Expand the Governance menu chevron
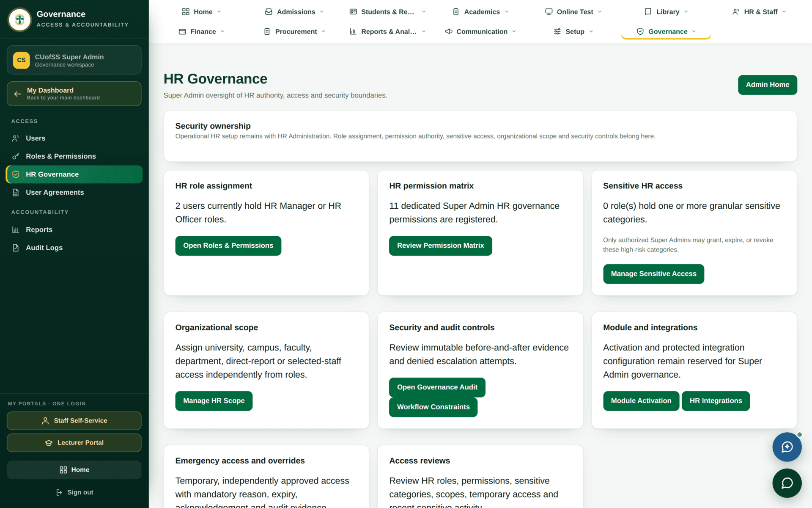This screenshot has width=812, height=508. coord(694,32)
